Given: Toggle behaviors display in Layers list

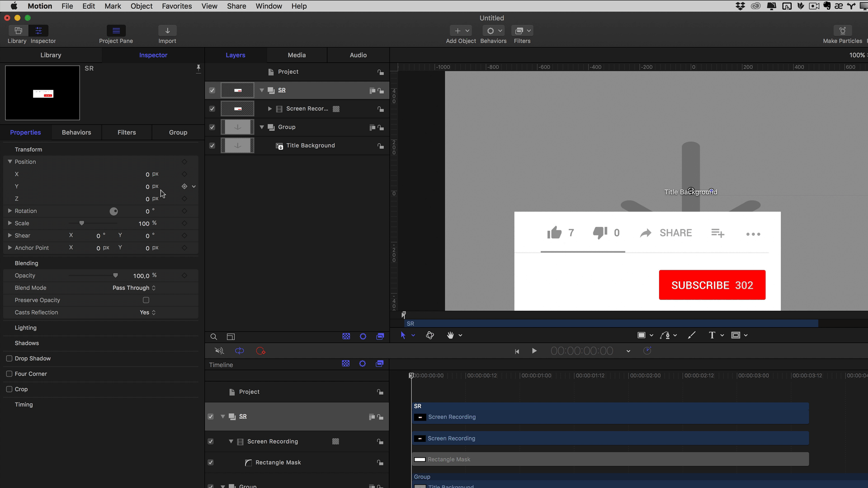Looking at the screenshot, I should pyautogui.click(x=363, y=337).
